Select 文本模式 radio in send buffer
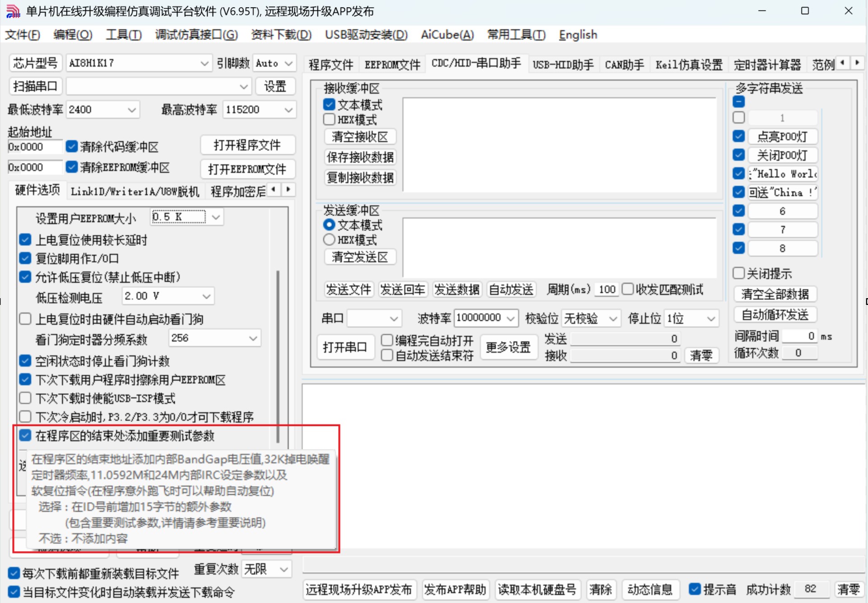 (x=329, y=225)
